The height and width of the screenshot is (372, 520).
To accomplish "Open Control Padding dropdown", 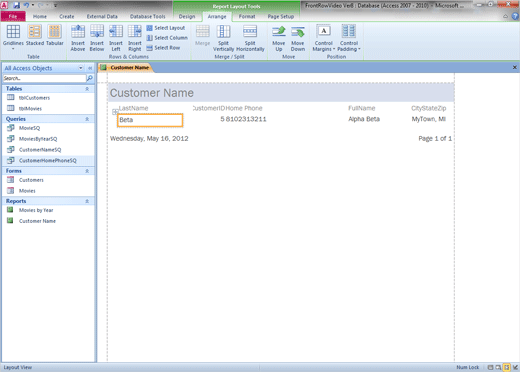I will pyautogui.click(x=349, y=38).
